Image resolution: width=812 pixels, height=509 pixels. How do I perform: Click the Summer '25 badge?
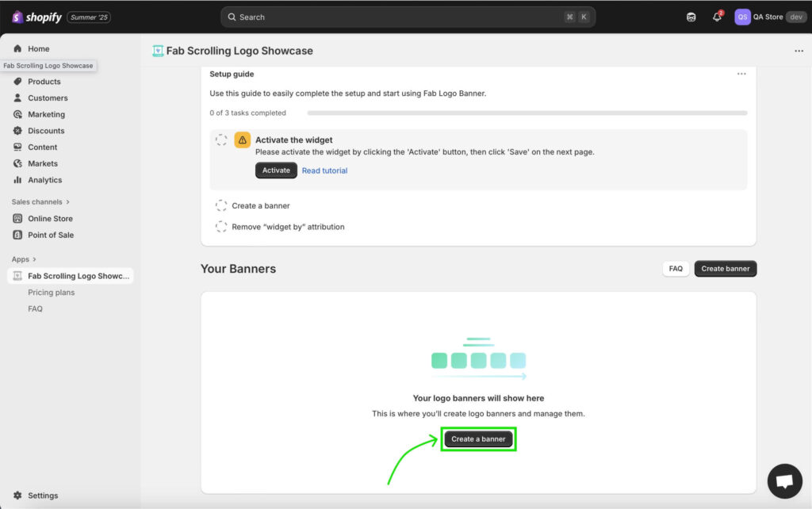click(89, 17)
